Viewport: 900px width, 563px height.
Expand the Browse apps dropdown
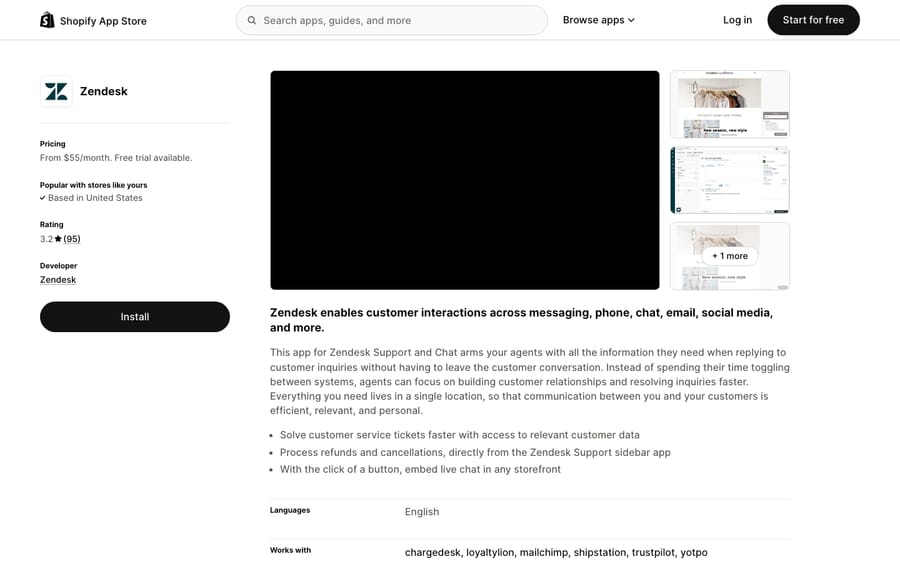pyautogui.click(x=599, y=20)
